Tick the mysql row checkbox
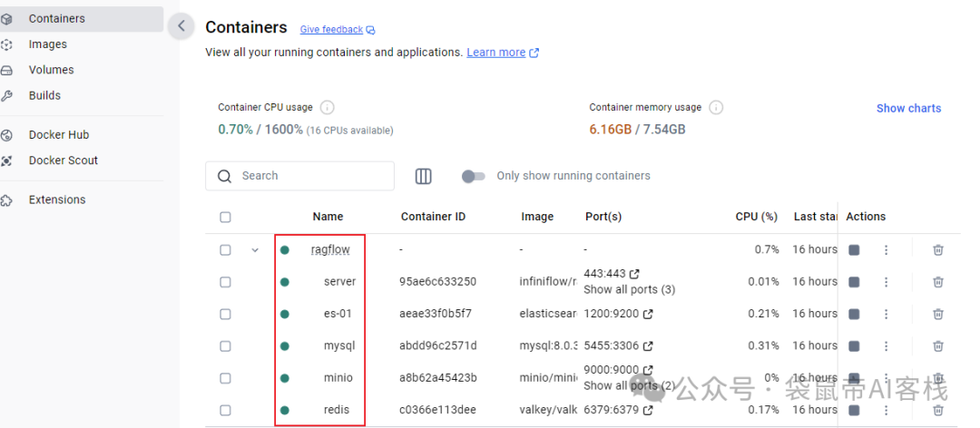This screenshot has width=980, height=428. [225, 345]
